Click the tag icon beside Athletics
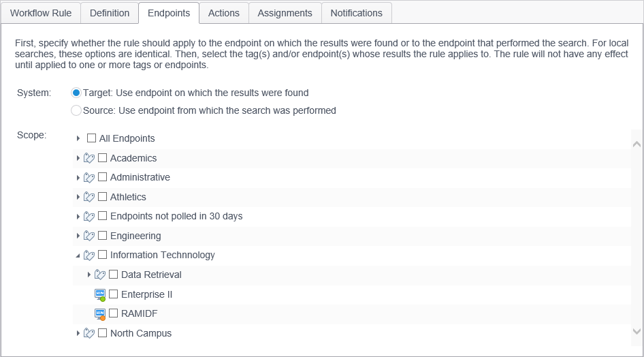 [x=88, y=197]
